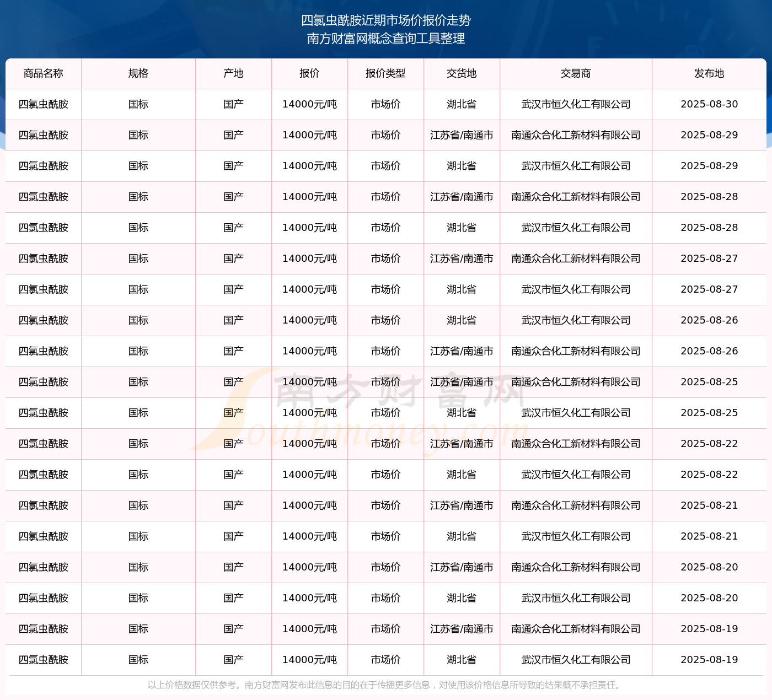Click 南通众合化工新材料有限公司 in the second row
This screenshot has width=772, height=700.
coord(576,135)
